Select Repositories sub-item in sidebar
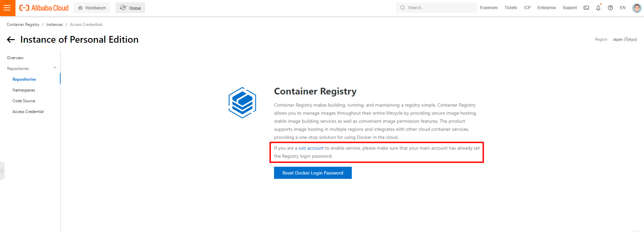644x232 pixels. click(24, 79)
